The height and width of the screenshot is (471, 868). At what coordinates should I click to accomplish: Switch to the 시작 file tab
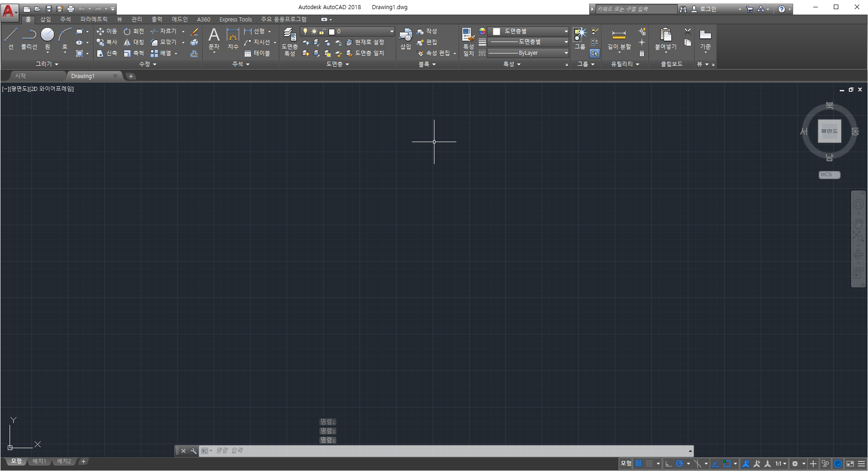[x=21, y=76]
